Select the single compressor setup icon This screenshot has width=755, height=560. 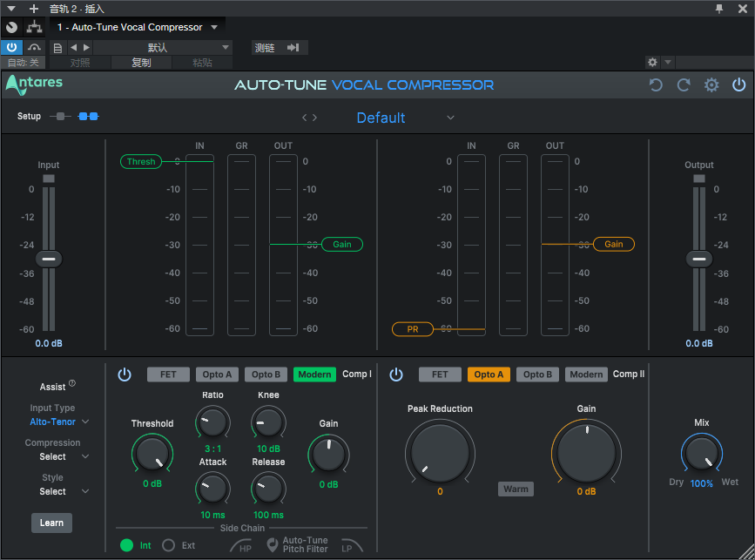[60, 117]
